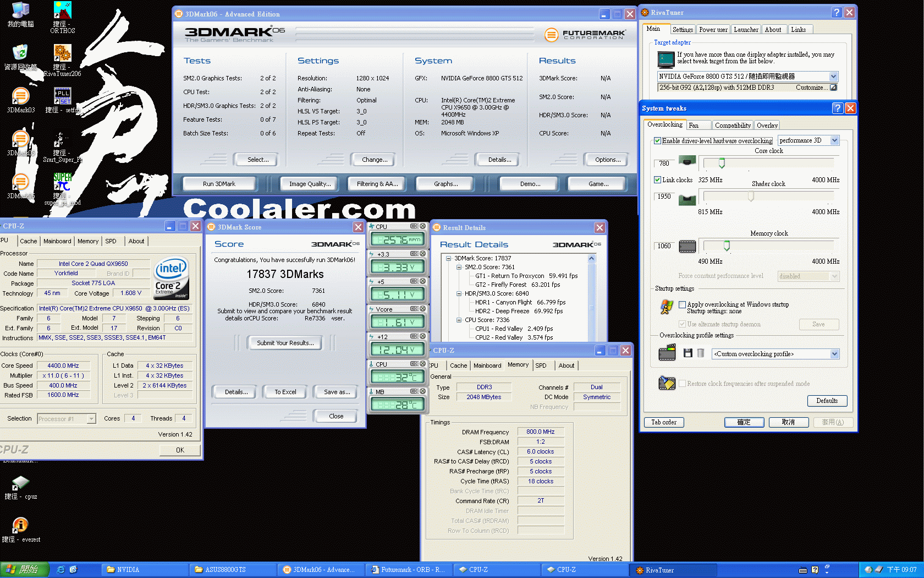This screenshot has height=578, width=924.
Task: Toggle Use alternate startup daemon checkbox
Action: 682,324
